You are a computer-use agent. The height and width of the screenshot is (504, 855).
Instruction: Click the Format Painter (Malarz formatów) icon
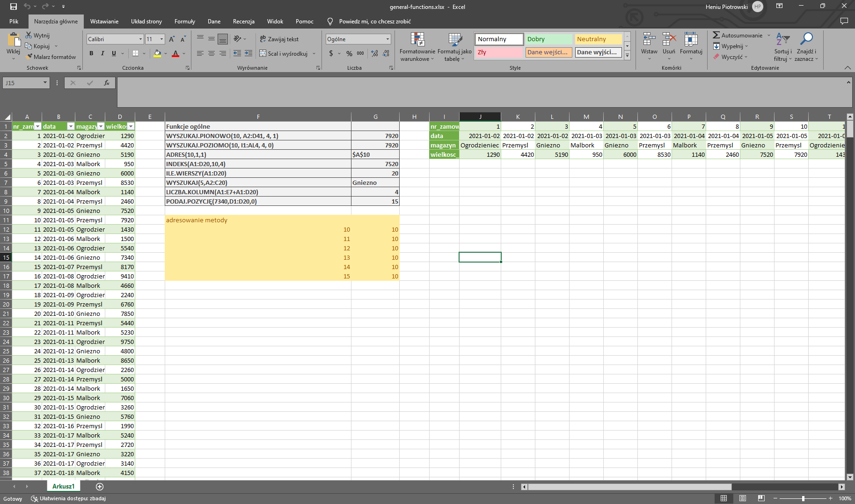coord(29,57)
